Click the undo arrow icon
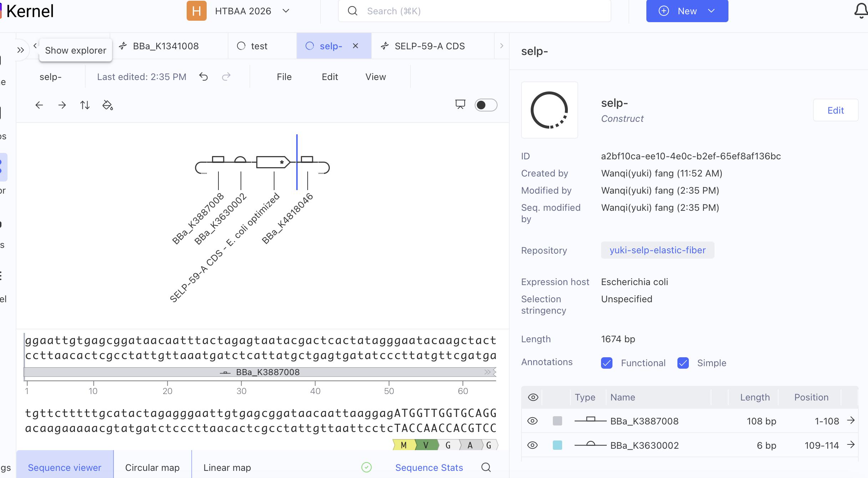This screenshot has width=868, height=478. point(203,77)
